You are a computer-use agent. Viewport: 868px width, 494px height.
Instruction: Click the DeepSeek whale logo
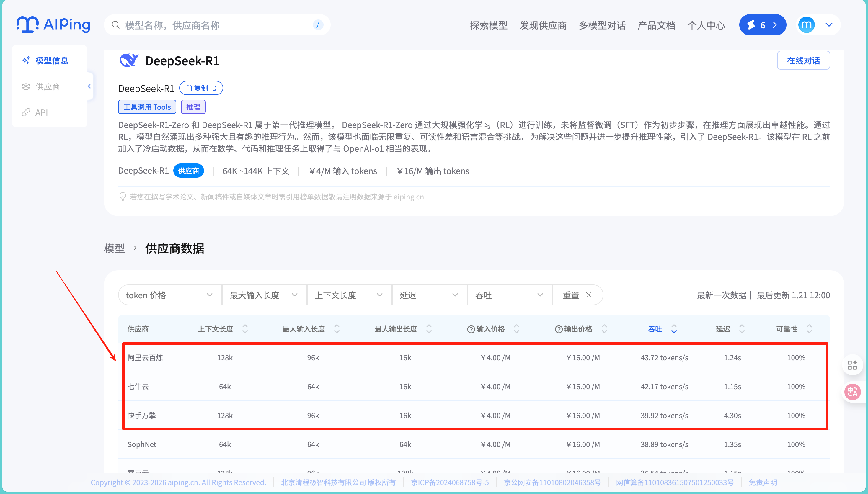pyautogui.click(x=129, y=61)
